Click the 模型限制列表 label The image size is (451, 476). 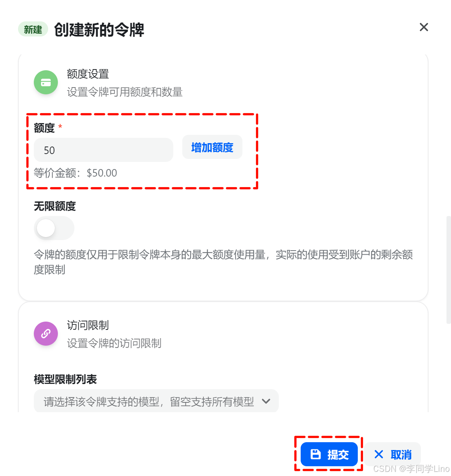click(x=65, y=379)
